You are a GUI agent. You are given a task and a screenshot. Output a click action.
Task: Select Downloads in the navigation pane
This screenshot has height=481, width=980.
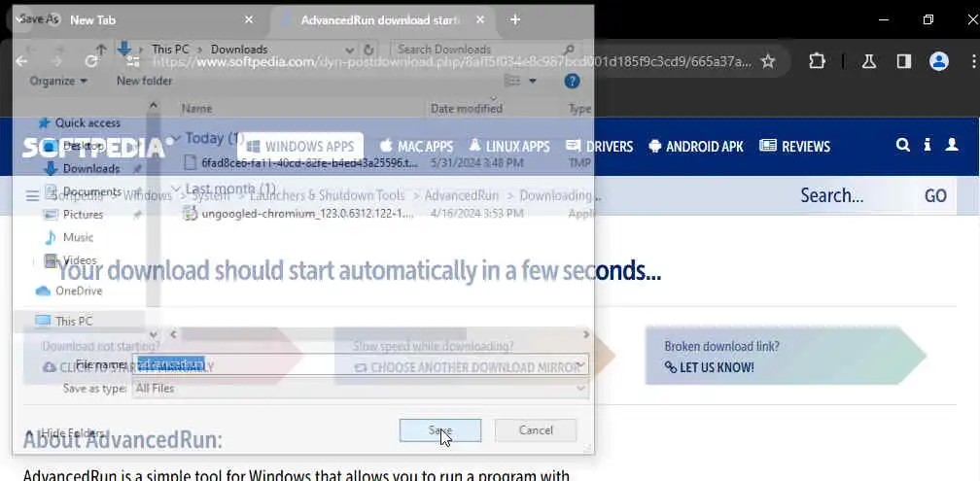[x=90, y=169]
